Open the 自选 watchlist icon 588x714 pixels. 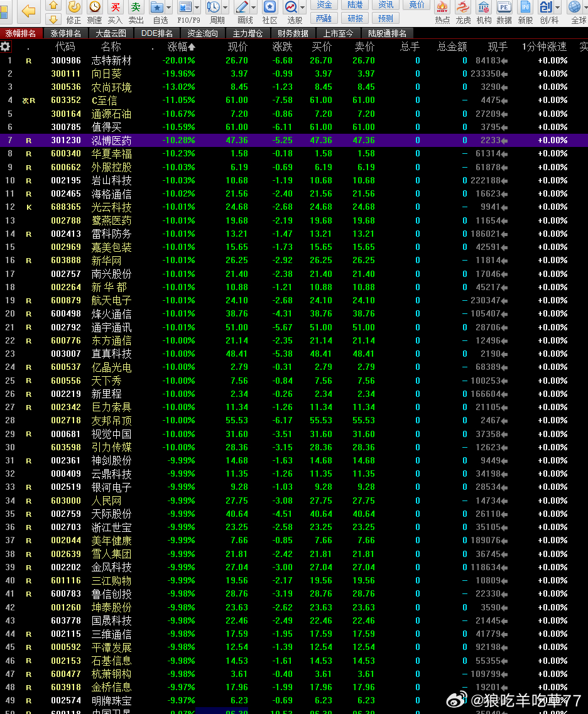(x=158, y=13)
